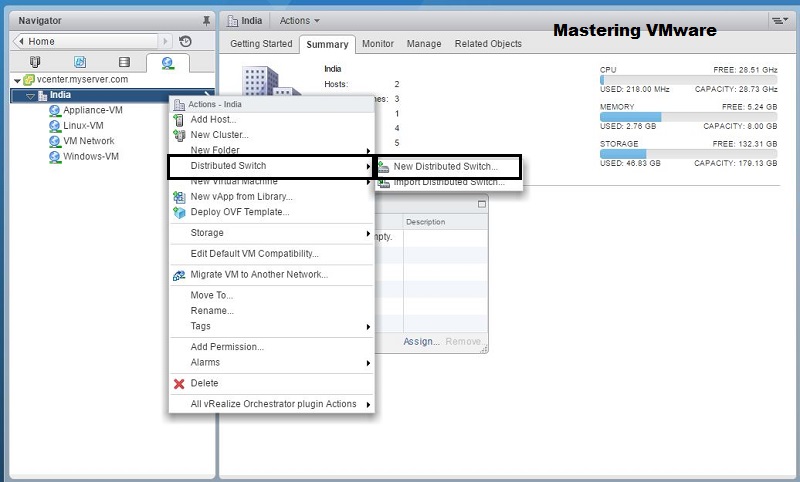
Task: Click the New vApp from Library icon
Action: tap(179, 197)
